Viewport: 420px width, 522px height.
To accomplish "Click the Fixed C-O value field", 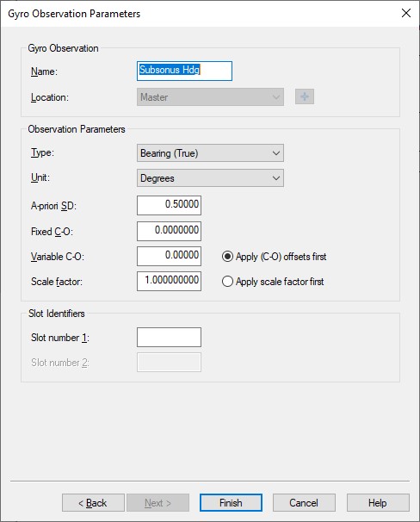I will [x=169, y=231].
